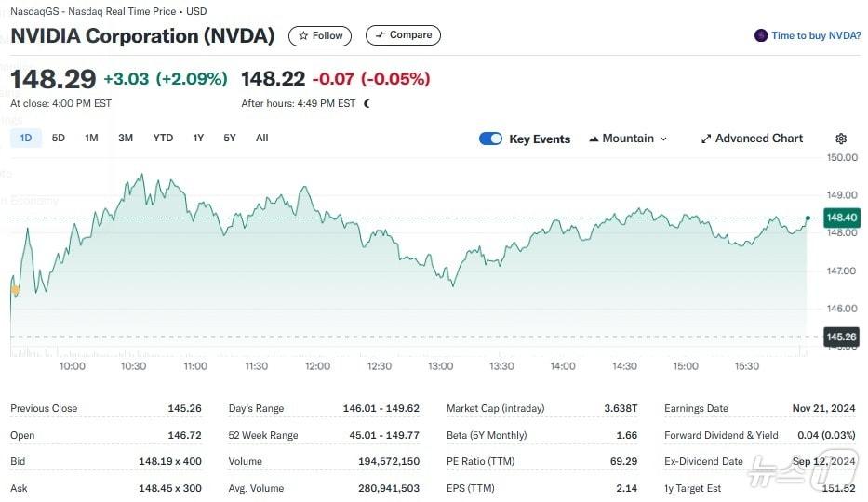Show the 5Y price range
The height and width of the screenshot is (502, 868).
tap(230, 138)
